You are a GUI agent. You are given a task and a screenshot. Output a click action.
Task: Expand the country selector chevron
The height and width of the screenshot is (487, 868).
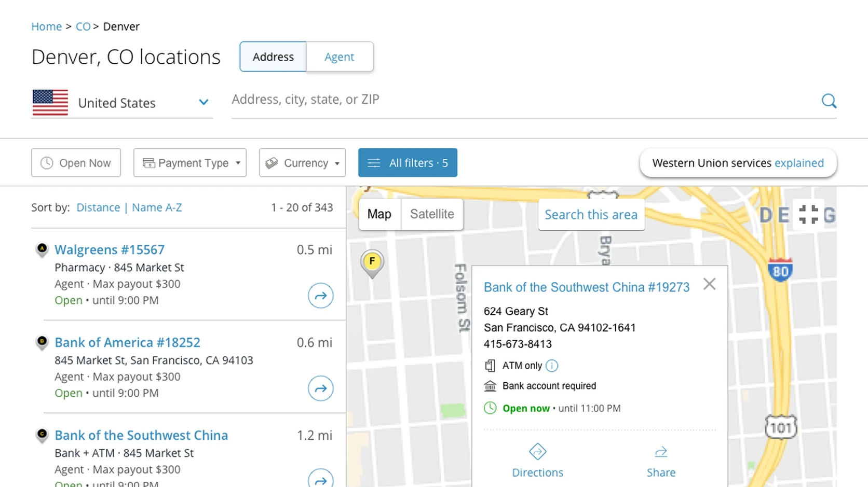pyautogui.click(x=204, y=102)
